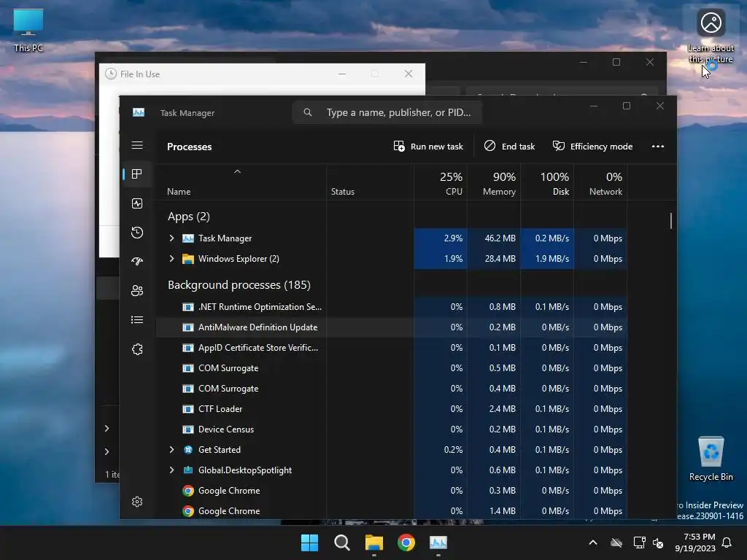The image size is (747, 560).
Task: Click the 46.2 MB memory cell for Task Manager
Action: pos(494,238)
